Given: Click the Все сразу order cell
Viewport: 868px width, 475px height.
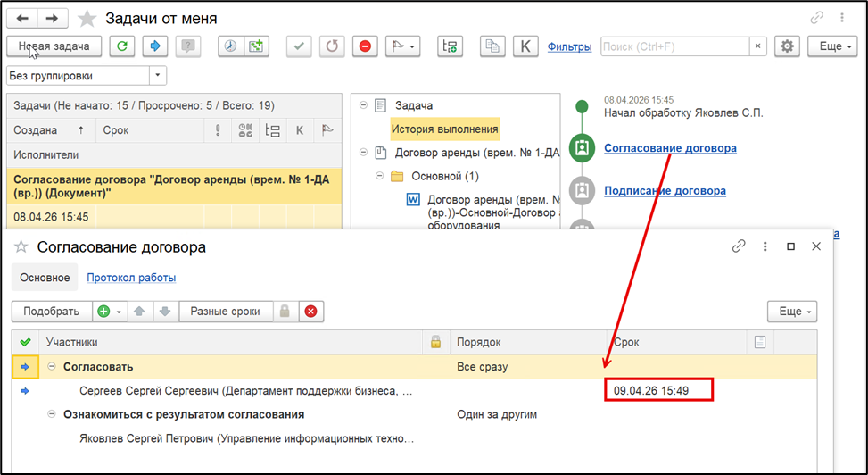Looking at the screenshot, I should pyautogui.click(x=482, y=367).
